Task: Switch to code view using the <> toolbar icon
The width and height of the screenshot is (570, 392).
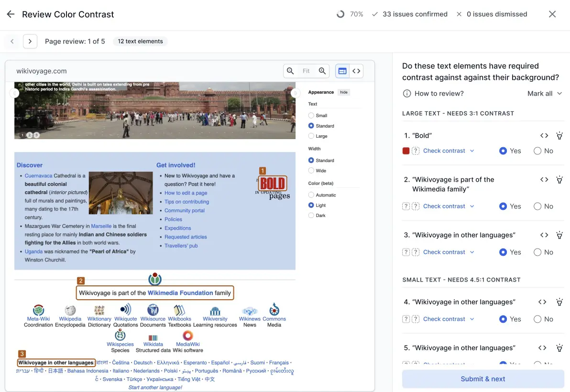Action: pyautogui.click(x=356, y=70)
